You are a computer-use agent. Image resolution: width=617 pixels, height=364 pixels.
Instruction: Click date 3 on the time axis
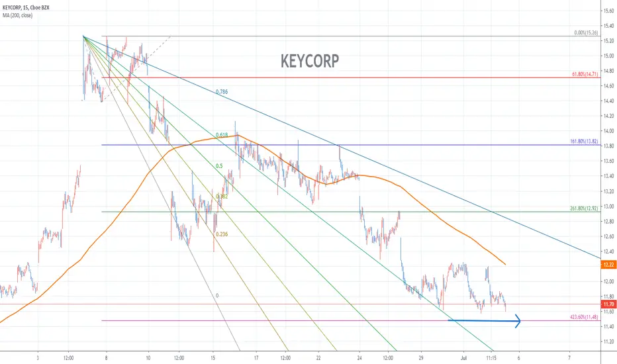pyautogui.click(x=38, y=358)
